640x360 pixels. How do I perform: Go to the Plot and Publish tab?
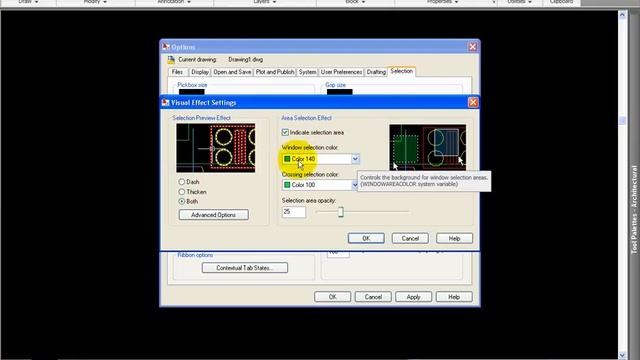tap(275, 72)
